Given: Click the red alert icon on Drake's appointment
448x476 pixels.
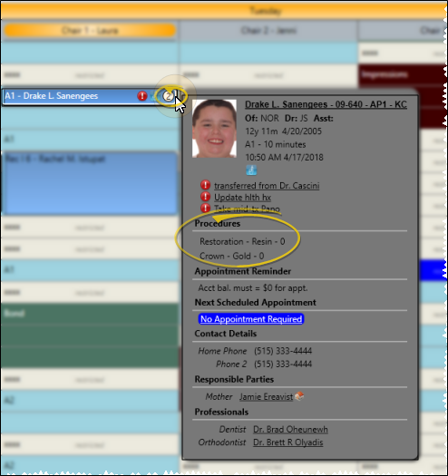Looking at the screenshot, I should [x=141, y=96].
